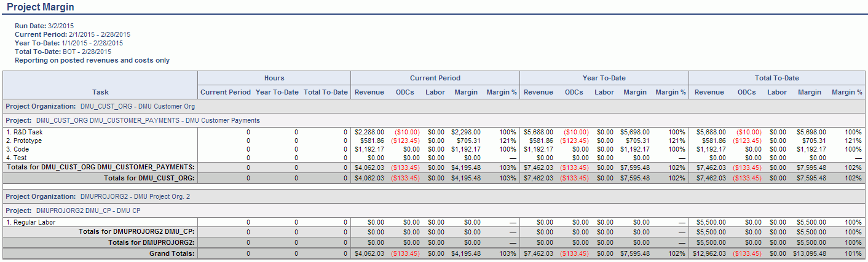868x262 pixels.
Task: Select the 4. Test task row label
Action: 18,158
